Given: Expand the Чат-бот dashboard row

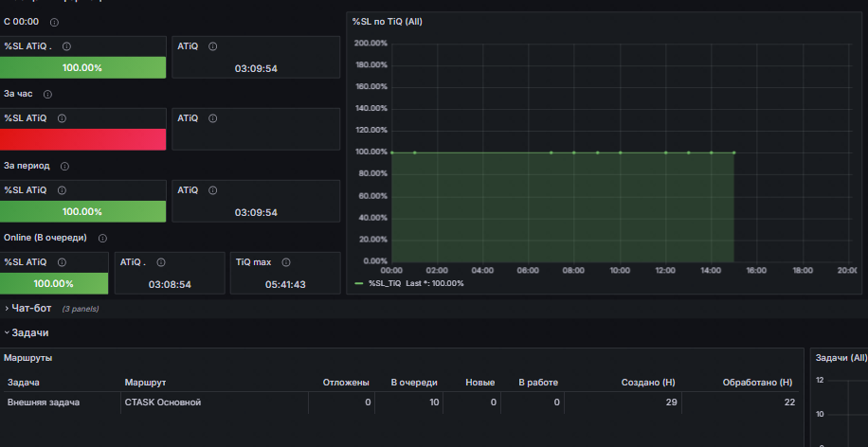Looking at the screenshot, I should [31, 308].
